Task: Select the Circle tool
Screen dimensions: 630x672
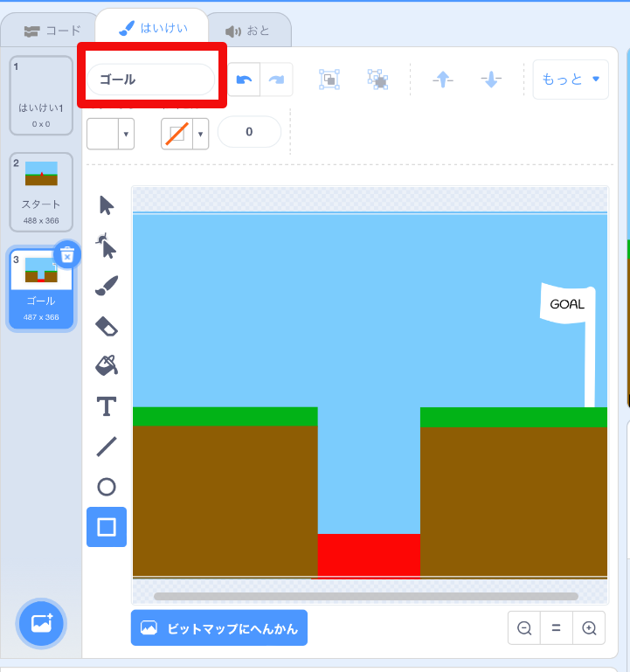Action: (x=107, y=487)
